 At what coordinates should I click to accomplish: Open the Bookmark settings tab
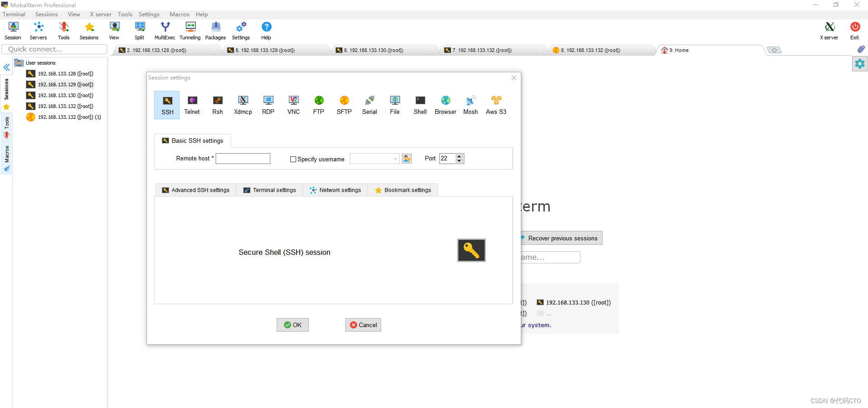click(403, 190)
